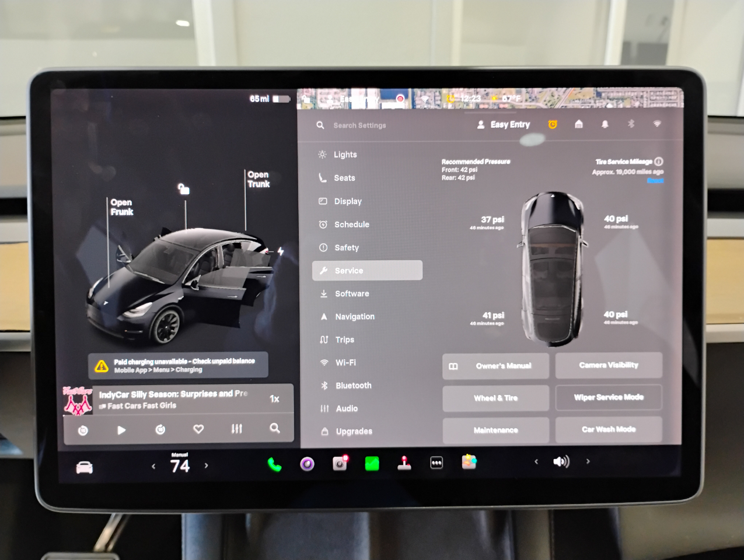Open the Navigation settings menu item

click(354, 317)
